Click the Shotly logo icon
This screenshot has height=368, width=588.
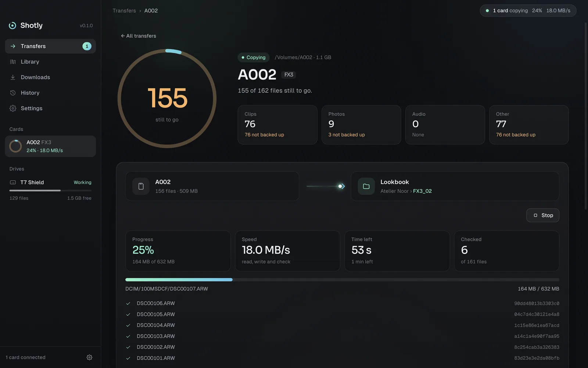[12, 25]
